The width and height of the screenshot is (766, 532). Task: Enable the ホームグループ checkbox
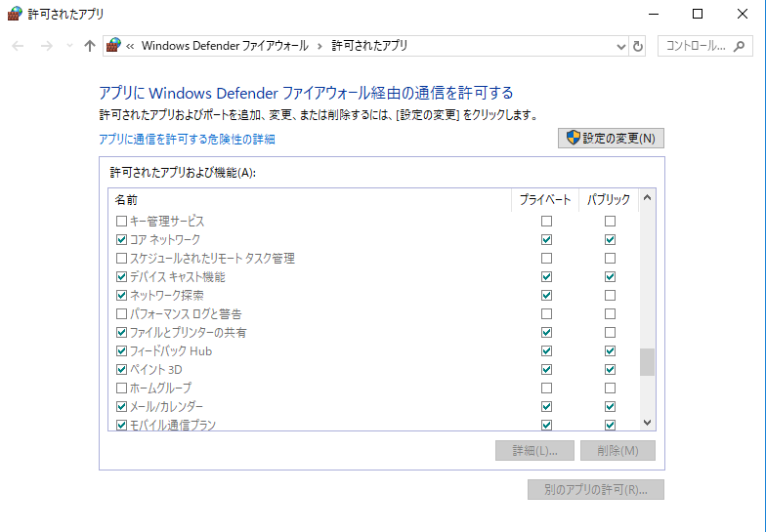[x=121, y=389]
